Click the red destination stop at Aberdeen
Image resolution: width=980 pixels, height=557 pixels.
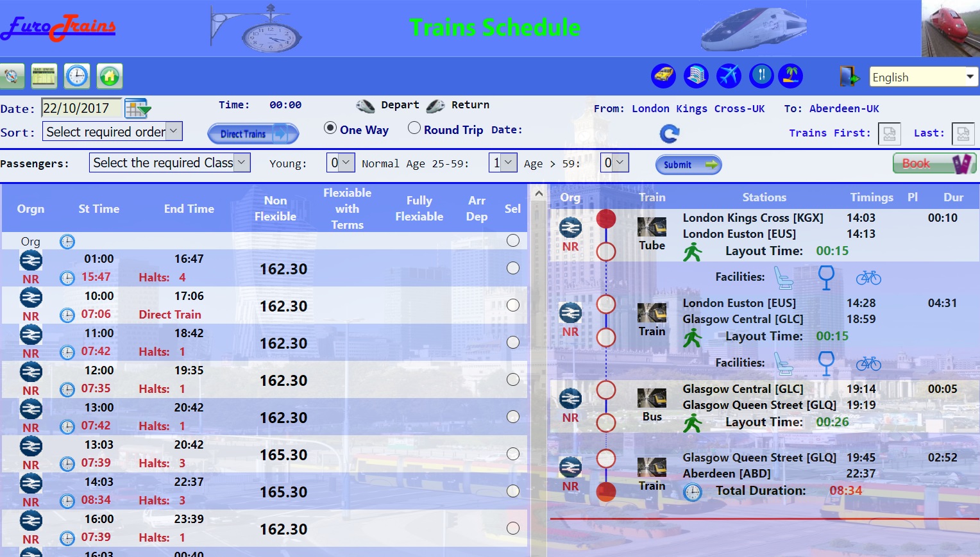(606, 492)
